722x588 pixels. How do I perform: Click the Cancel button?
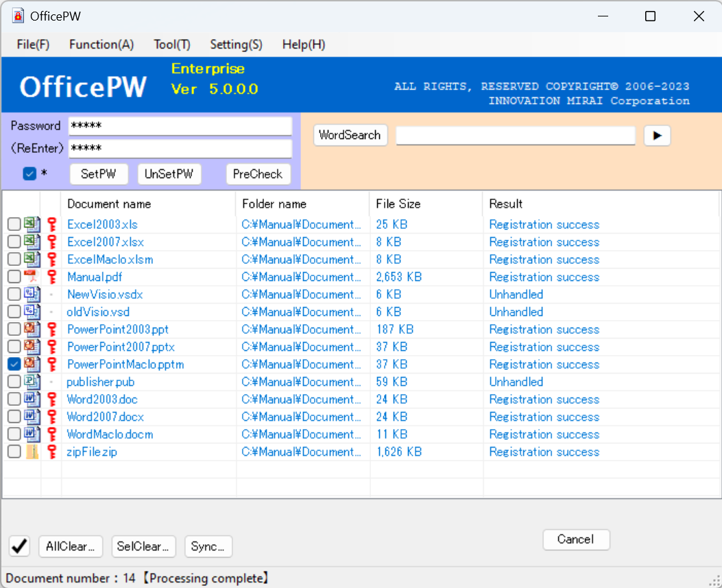pyautogui.click(x=576, y=539)
